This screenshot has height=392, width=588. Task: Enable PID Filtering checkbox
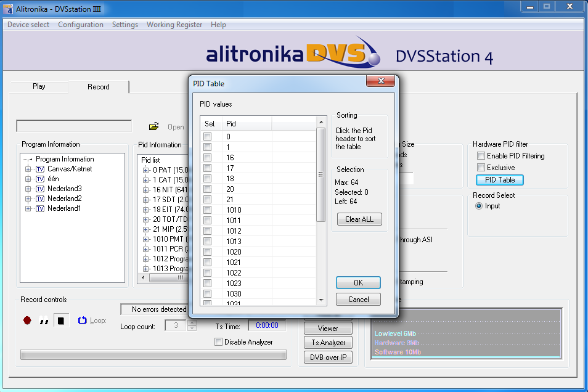(481, 156)
